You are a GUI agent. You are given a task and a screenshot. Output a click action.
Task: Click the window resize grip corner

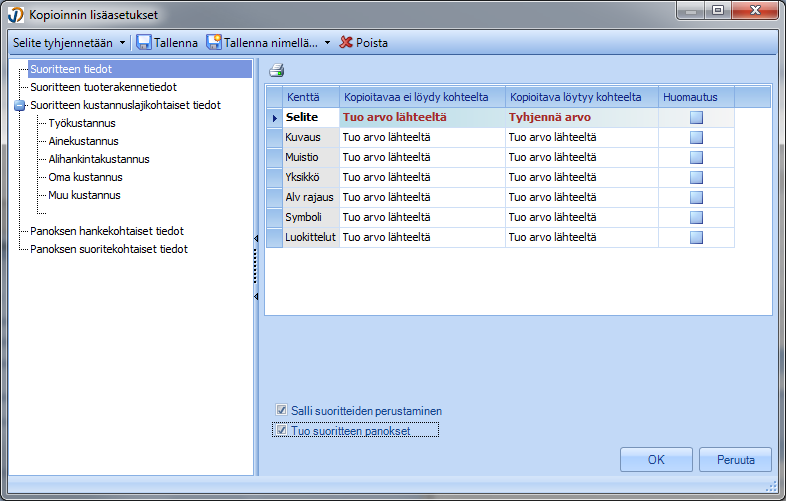(771, 486)
